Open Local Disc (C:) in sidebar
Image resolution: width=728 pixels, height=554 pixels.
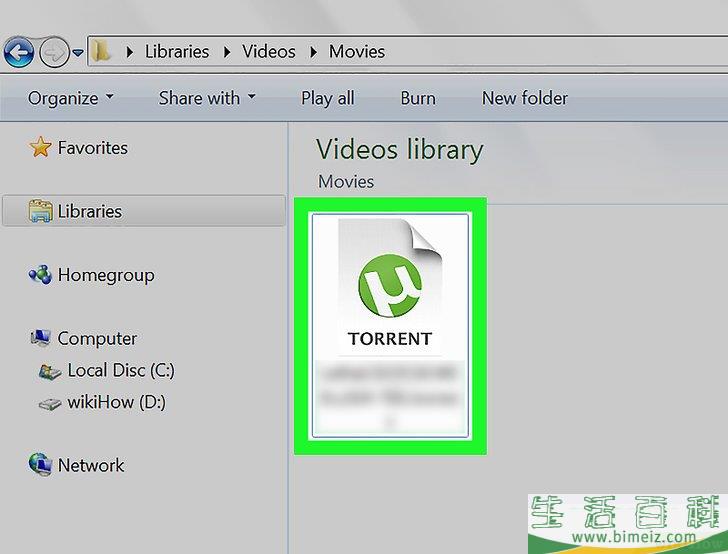click(x=121, y=371)
